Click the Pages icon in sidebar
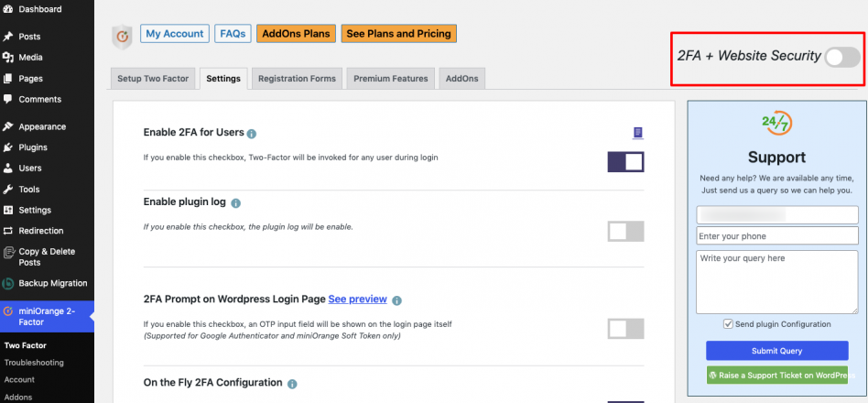868x403 pixels. click(7, 79)
